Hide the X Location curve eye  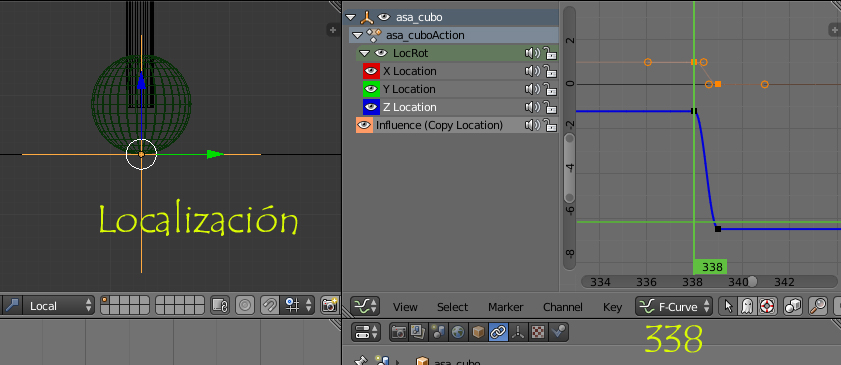(371, 71)
